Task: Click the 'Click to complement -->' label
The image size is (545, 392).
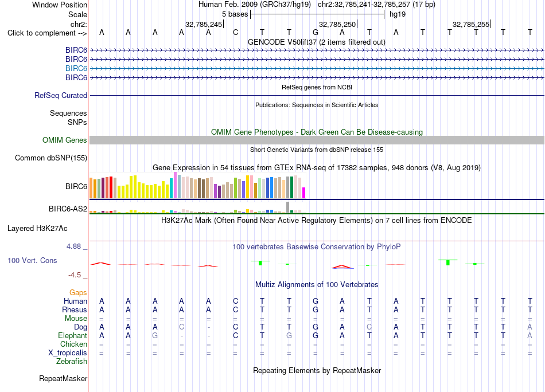Action: click(x=47, y=33)
